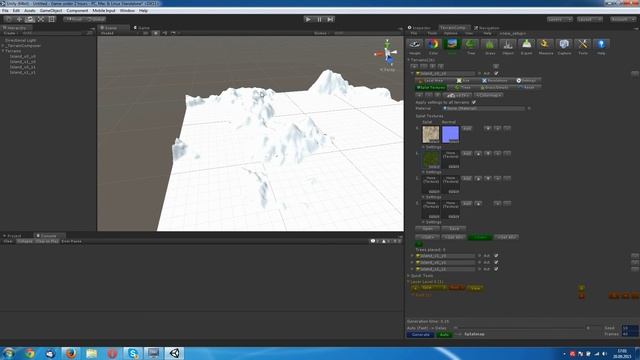The height and width of the screenshot is (360, 640).
Task: Select the Hand tool in Unity toolbar
Action: tap(8, 19)
